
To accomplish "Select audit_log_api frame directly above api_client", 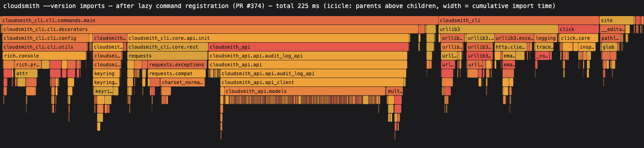I will pos(313,74).
